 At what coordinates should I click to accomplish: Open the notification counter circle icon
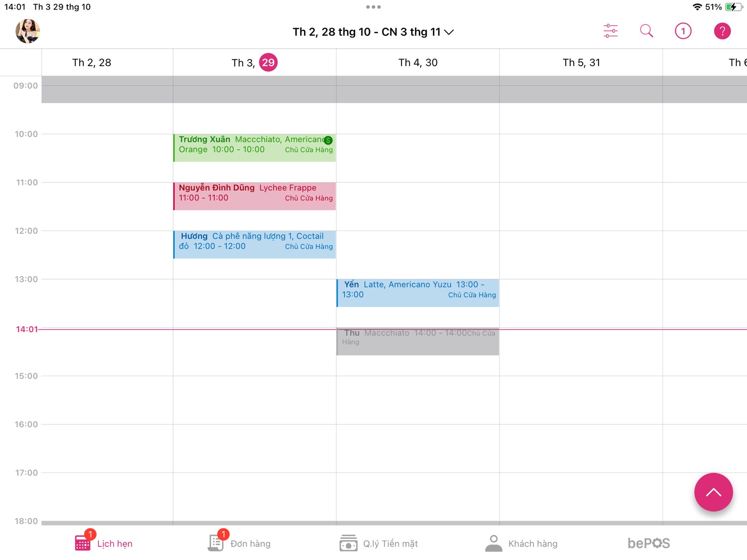(x=683, y=31)
